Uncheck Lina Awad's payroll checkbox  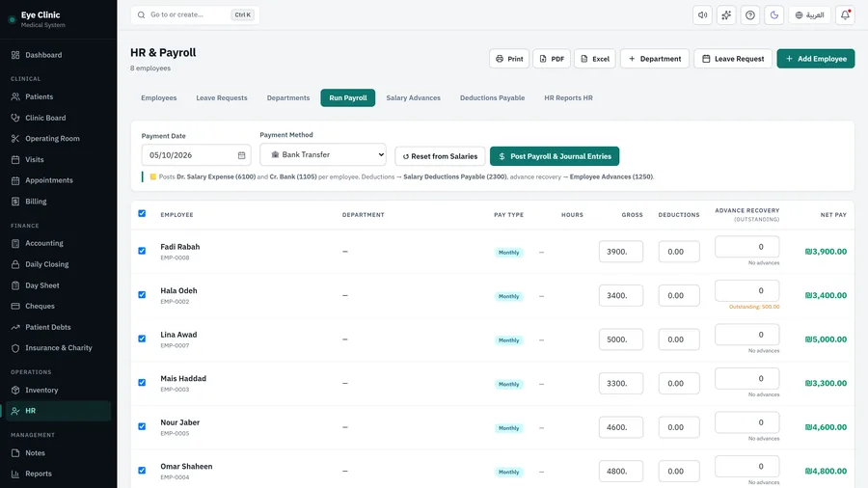click(x=142, y=339)
